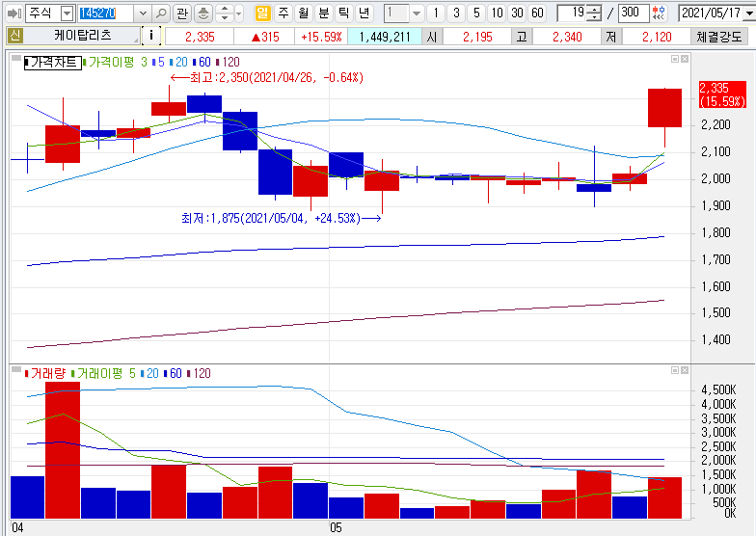Click the gray handle icon left of 거래량
Viewport: 756px width, 536px height.
(x=16, y=370)
